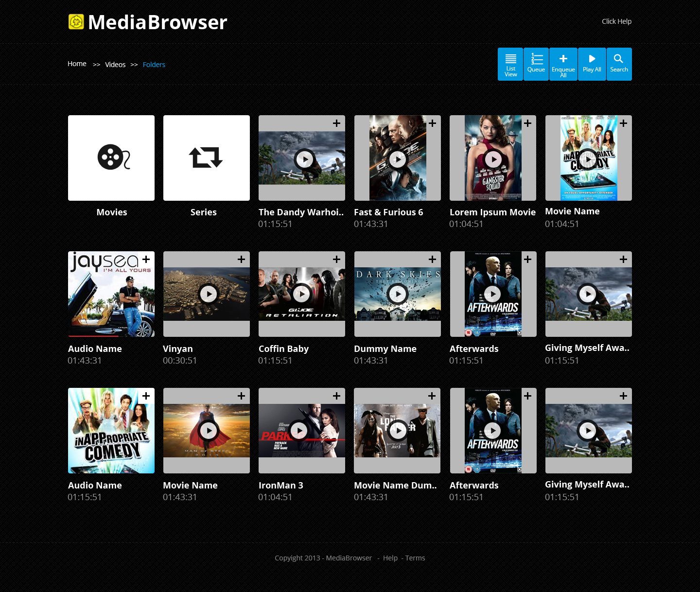Play Lorem Ipsum Movie
The height and width of the screenshot is (592, 700).
(x=493, y=159)
